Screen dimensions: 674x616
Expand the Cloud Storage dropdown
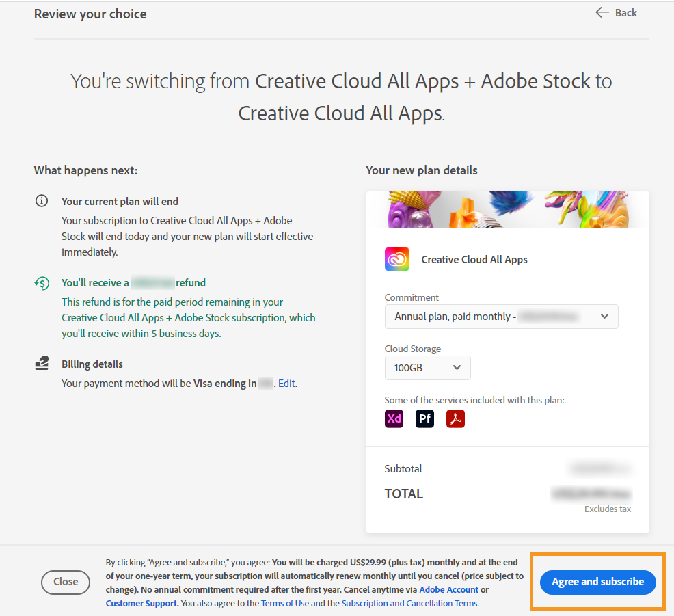coord(427,368)
